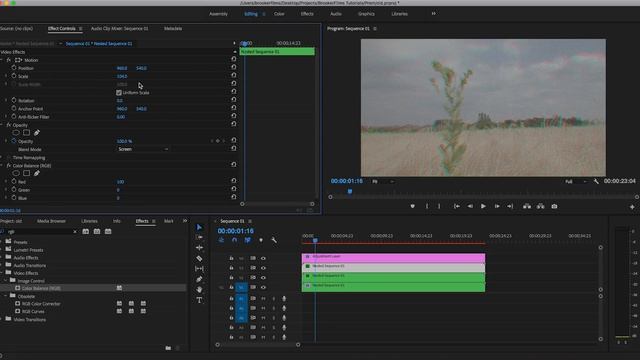640x360 pixels.
Task: Toggle the Uniform Scale checkbox
Action: [119, 93]
